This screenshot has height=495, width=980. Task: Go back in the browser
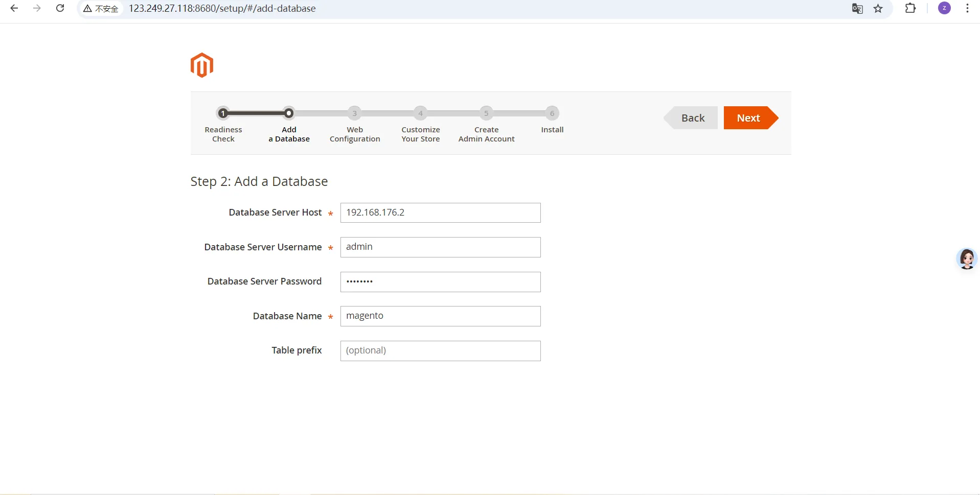pos(14,8)
